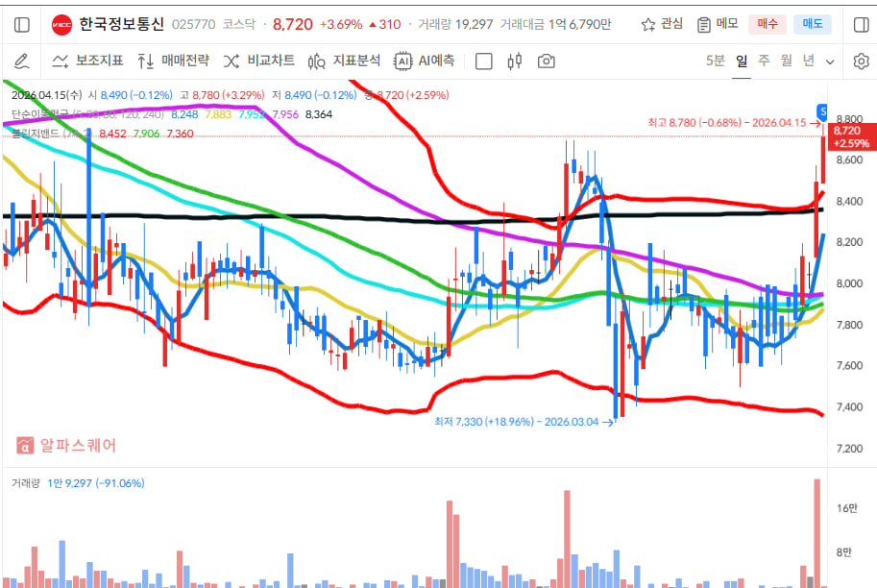Open 매매전략 trading strategy
This screenshot has width=877, height=588.
pos(173,61)
